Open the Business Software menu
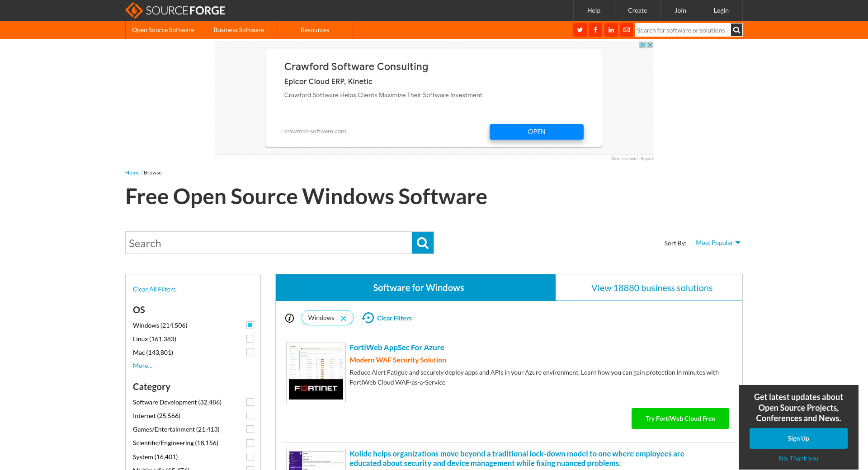 click(239, 30)
